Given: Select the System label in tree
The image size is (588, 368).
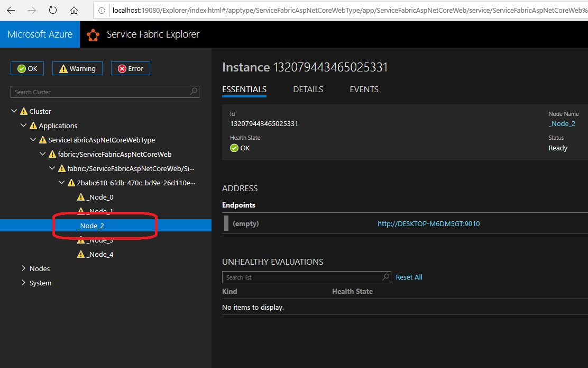Looking at the screenshot, I should click(41, 283).
